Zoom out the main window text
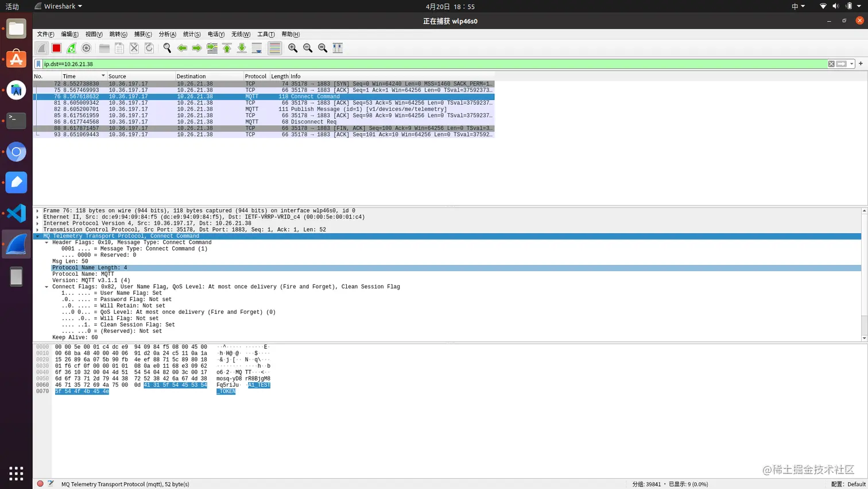Screen dimensions: 868x489 [308, 48]
